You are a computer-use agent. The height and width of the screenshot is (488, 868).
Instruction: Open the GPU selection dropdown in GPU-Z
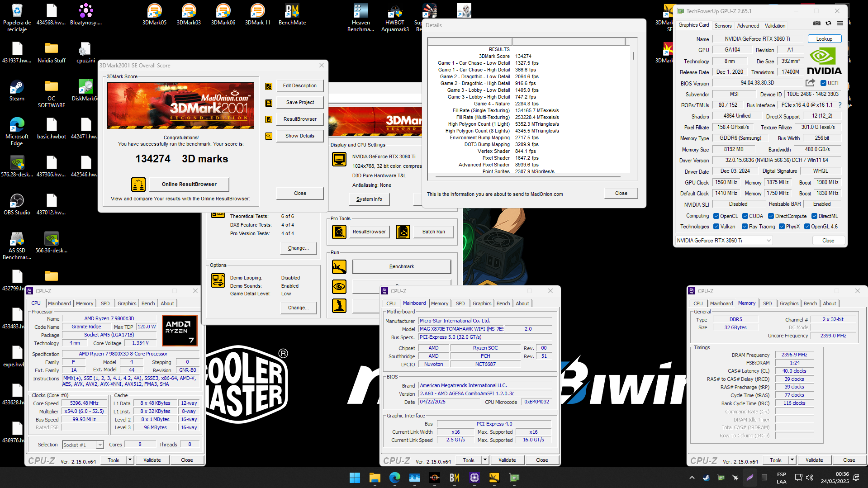pos(724,241)
